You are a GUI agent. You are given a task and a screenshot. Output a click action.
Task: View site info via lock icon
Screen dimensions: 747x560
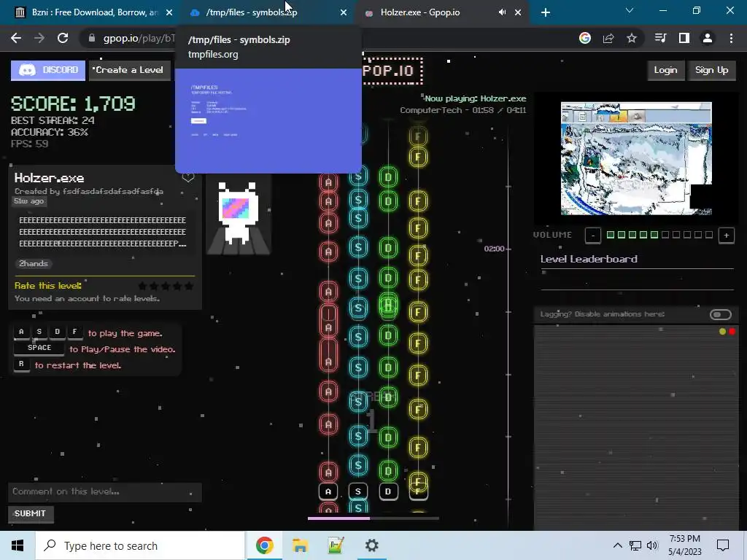click(x=92, y=38)
